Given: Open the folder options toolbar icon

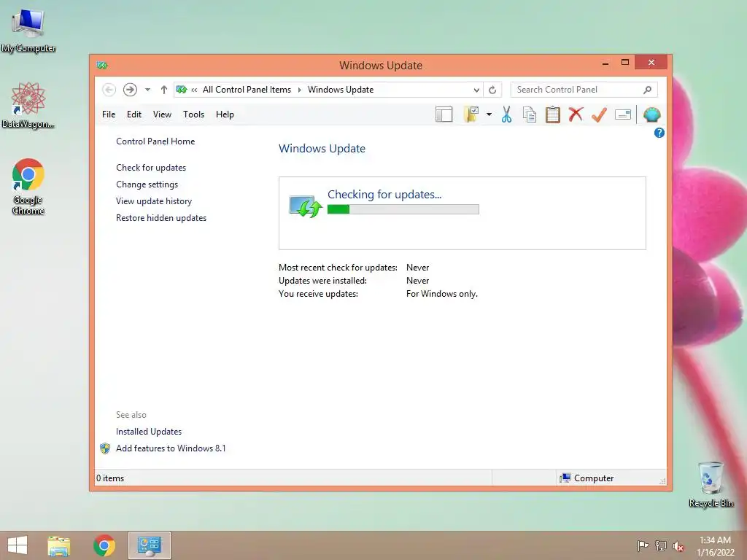Looking at the screenshot, I should click(471, 114).
